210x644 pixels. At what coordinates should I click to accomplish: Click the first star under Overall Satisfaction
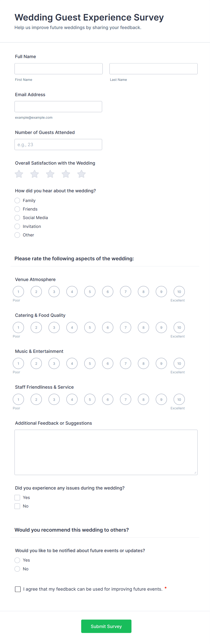coord(19,174)
